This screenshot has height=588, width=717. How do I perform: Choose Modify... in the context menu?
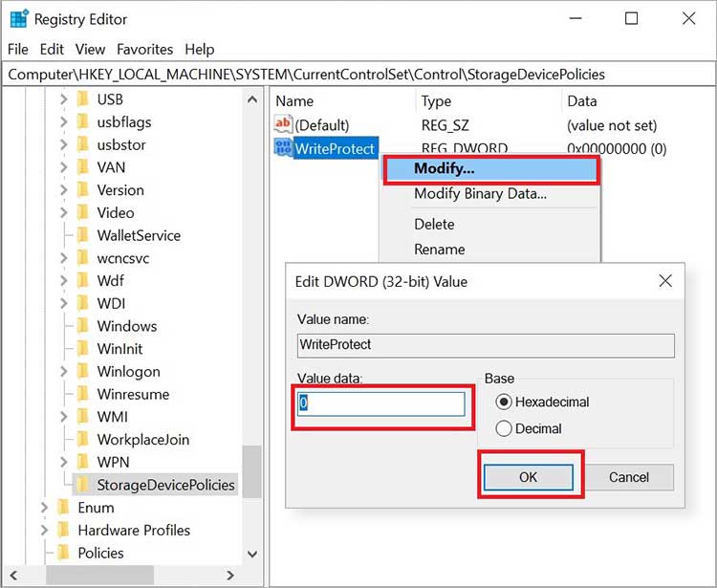[490, 168]
